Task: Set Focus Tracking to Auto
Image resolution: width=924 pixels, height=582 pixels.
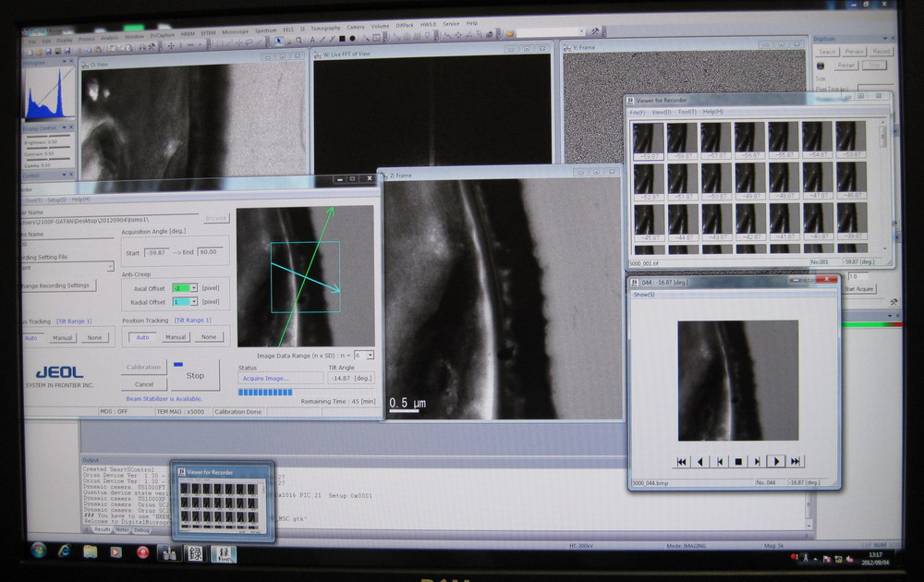Action: [31, 338]
